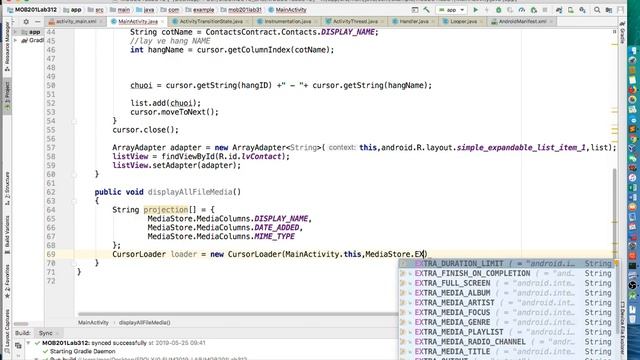
Task: Fold the displayAllFileMedia method at line 63
Action: tap(74, 201)
